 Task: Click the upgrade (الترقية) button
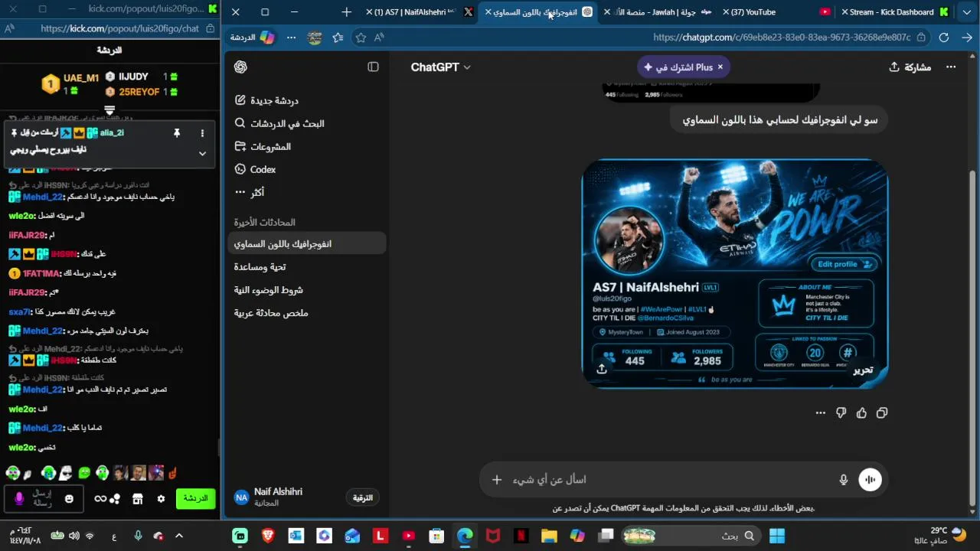click(363, 497)
